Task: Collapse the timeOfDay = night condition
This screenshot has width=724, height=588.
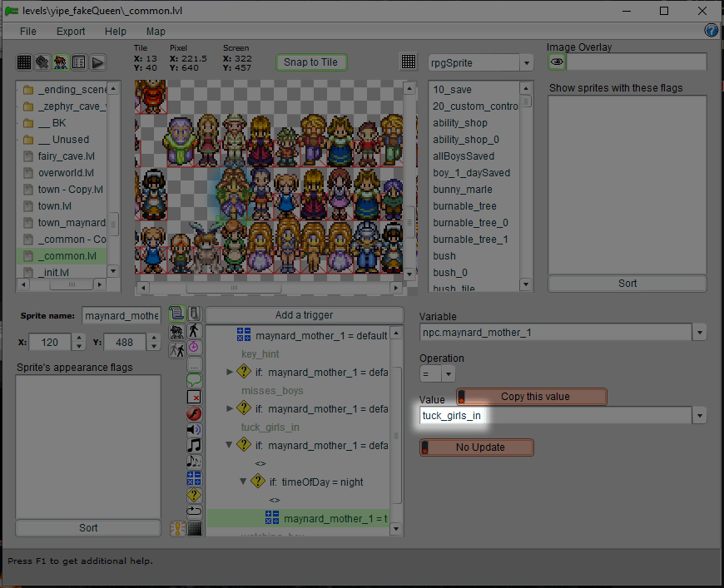Action: point(243,482)
